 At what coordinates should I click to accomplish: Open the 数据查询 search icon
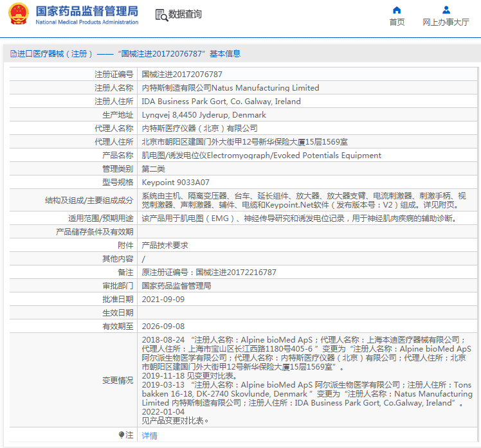[161, 15]
